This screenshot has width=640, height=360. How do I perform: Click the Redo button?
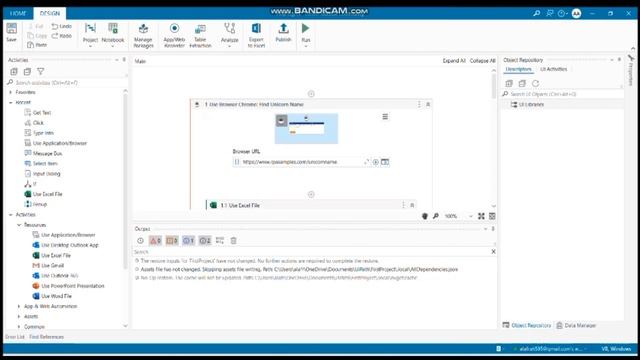tap(62, 36)
